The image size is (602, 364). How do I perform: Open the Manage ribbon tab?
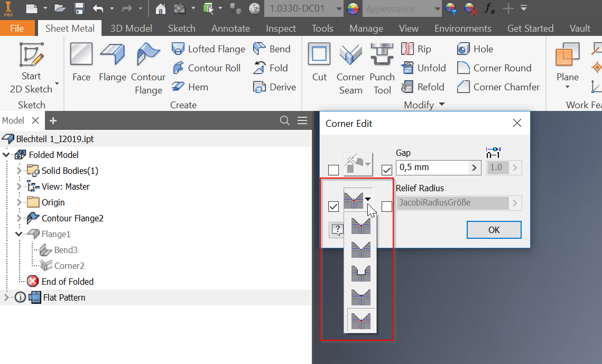click(x=366, y=28)
